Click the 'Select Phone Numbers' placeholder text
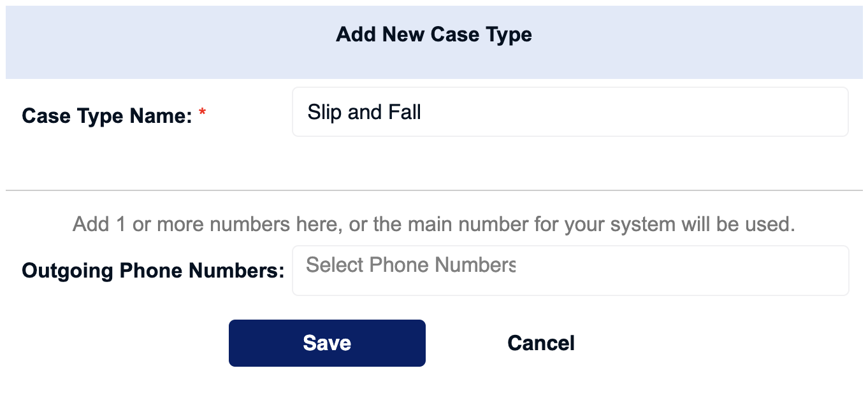Image resolution: width=868 pixels, height=396 pixels. (411, 265)
